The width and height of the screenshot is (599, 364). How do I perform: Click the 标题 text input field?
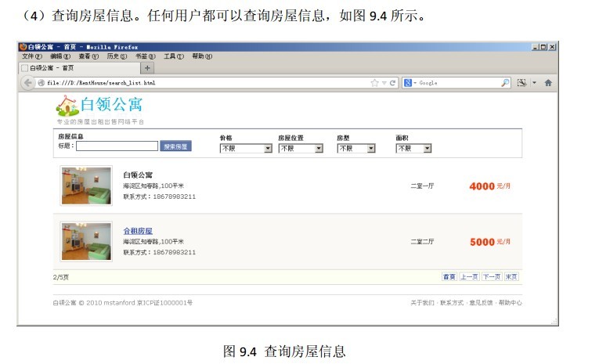click(x=117, y=146)
